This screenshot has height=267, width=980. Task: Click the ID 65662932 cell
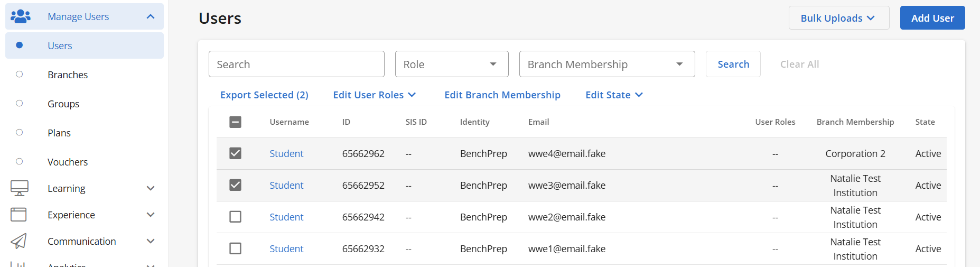coord(363,248)
